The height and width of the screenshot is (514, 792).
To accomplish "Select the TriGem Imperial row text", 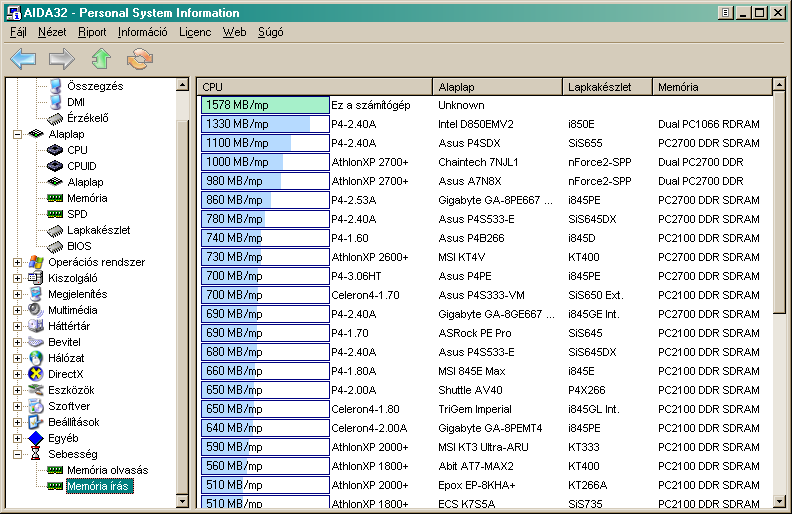I will coord(475,409).
